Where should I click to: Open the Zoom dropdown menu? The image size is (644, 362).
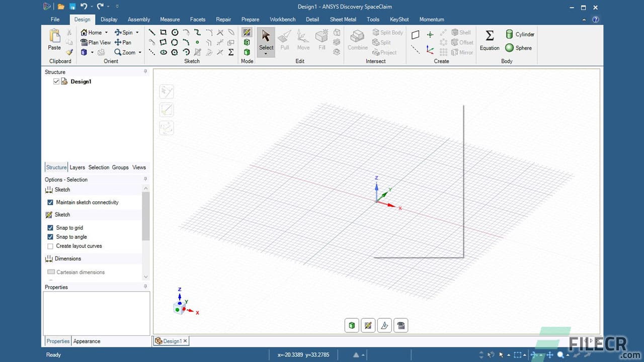pos(138,52)
